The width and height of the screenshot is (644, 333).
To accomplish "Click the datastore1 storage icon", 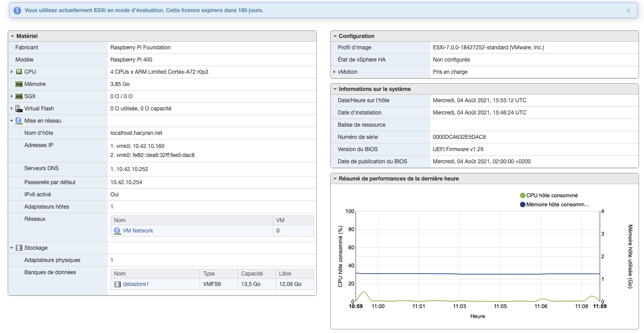I will (118, 284).
